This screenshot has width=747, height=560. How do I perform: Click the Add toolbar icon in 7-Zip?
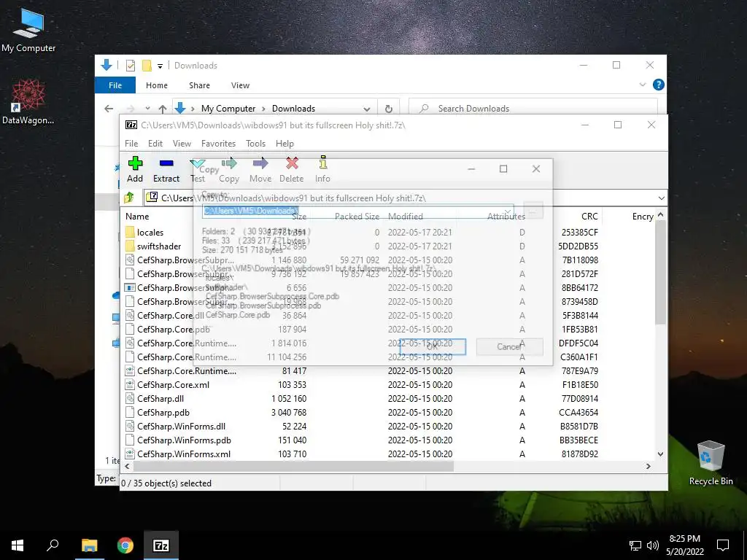(135, 169)
